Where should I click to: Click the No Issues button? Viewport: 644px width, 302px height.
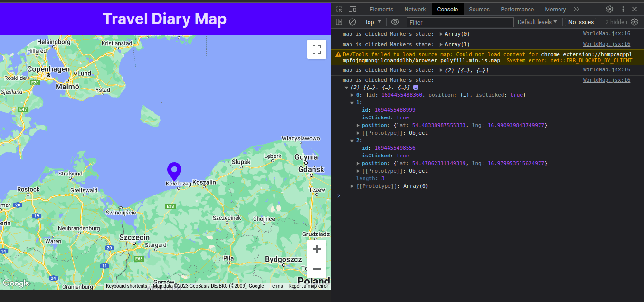click(580, 22)
